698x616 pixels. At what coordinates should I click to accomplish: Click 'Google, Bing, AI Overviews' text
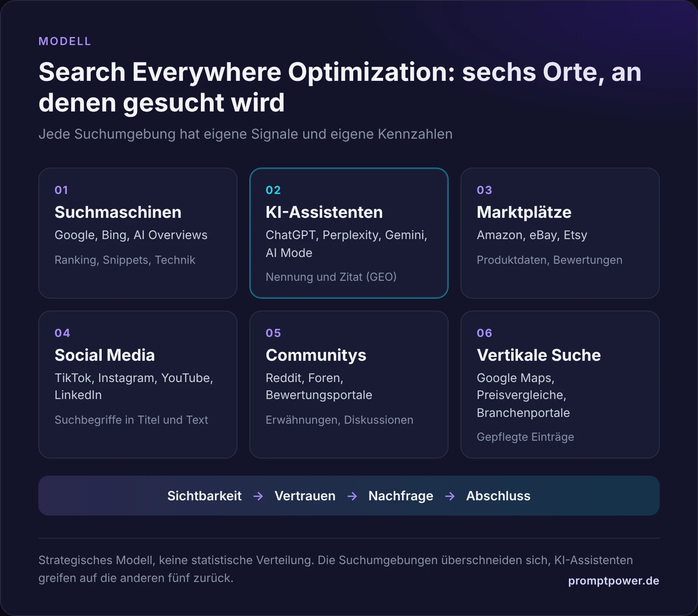coord(131,235)
